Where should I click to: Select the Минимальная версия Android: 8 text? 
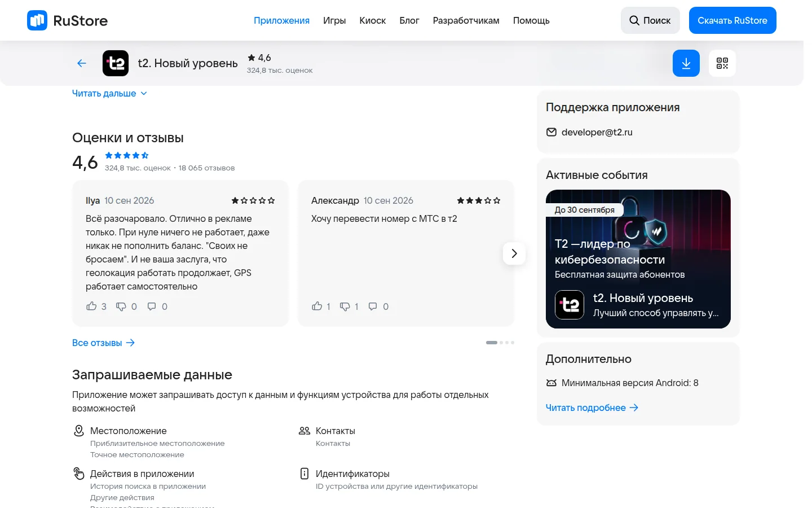click(630, 383)
